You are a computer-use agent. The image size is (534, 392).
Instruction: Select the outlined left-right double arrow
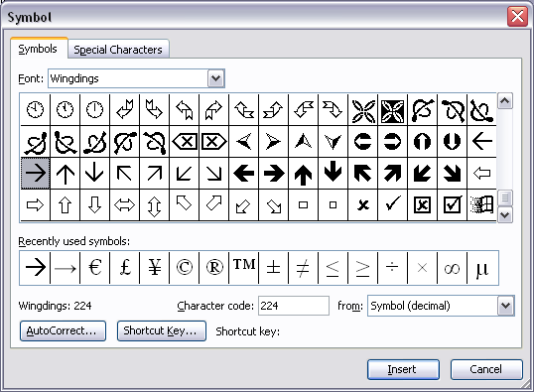[125, 205]
